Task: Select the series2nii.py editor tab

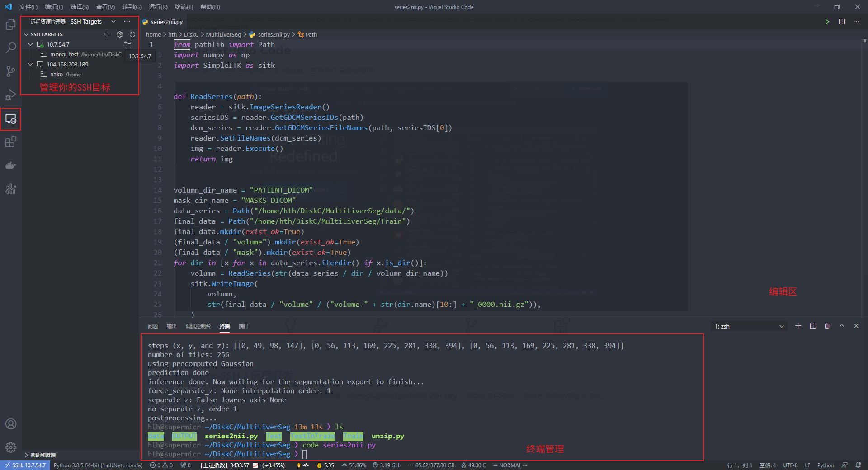Action: 166,22
